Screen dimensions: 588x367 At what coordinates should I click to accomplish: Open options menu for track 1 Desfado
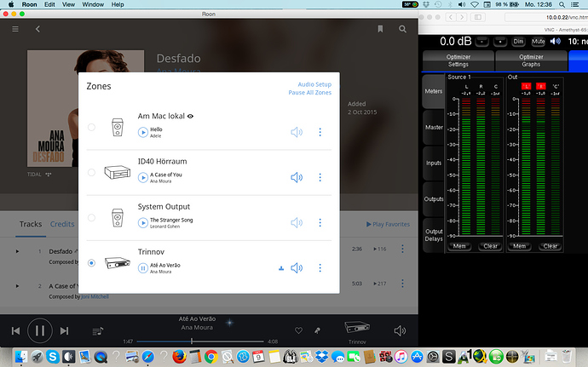402,249
